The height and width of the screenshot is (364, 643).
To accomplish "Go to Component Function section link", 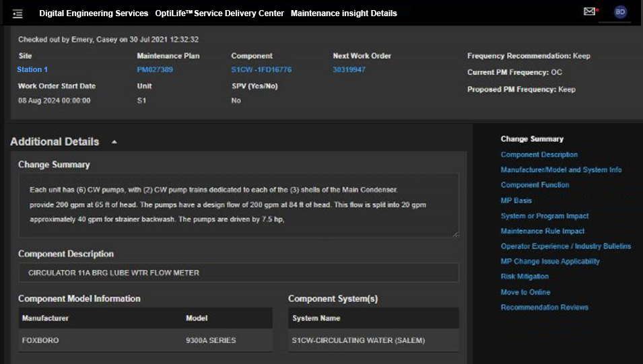I will [x=535, y=185].
